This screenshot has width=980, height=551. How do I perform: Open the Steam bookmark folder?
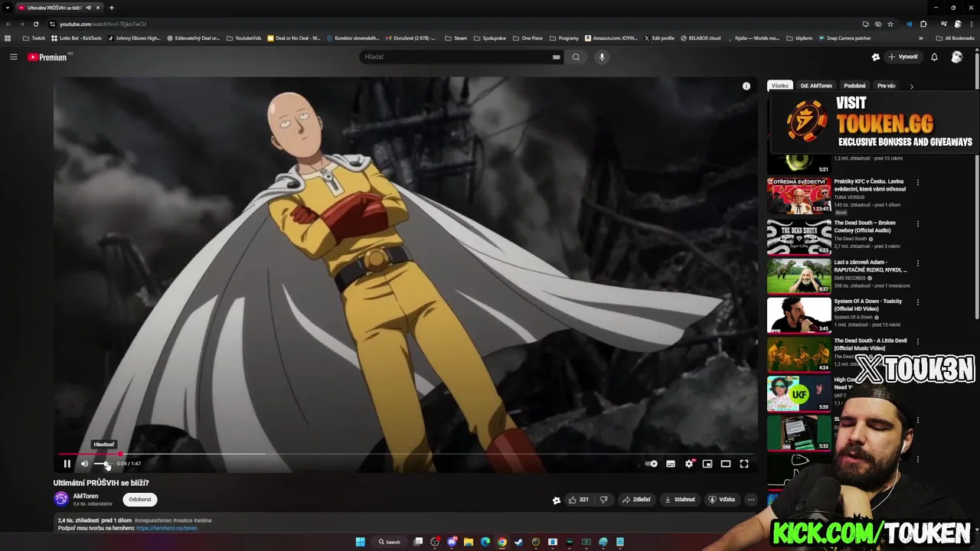[x=456, y=38]
